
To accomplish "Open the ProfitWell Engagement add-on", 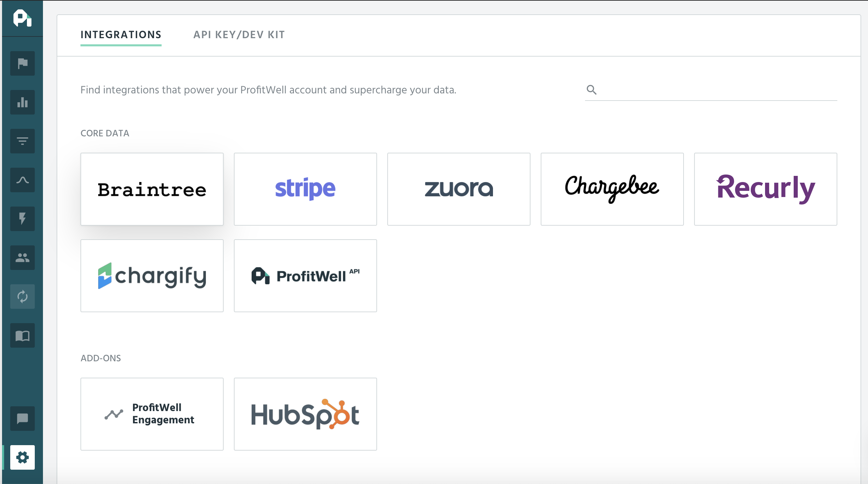I will pyautogui.click(x=152, y=414).
